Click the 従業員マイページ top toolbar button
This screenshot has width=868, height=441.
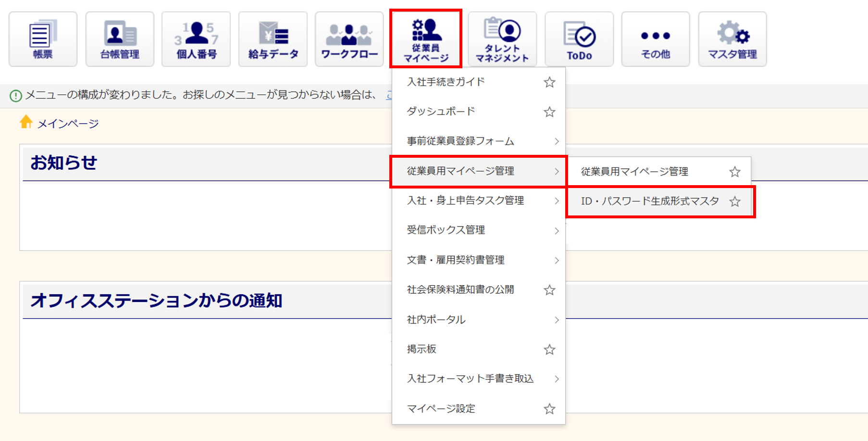coord(425,39)
